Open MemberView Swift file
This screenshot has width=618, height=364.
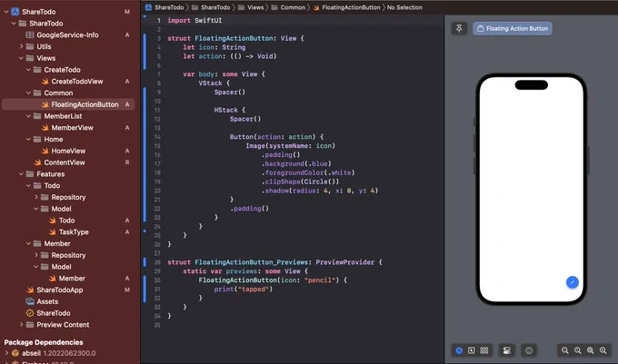coord(72,128)
